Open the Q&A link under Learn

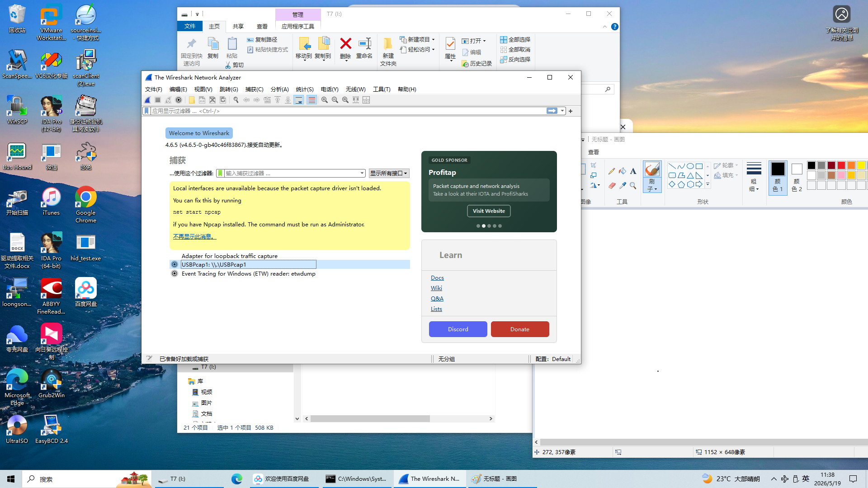437,299
